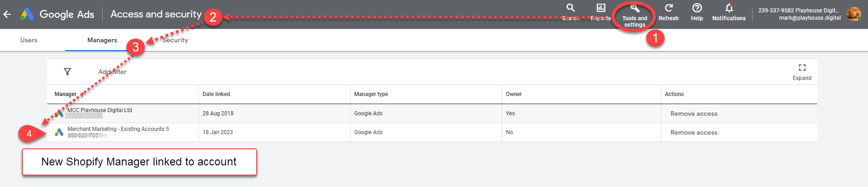The width and height of the screenshot is (868, 187).
Task: Click the 18 Jan 2023 date cell
Action: coord(218,132)
